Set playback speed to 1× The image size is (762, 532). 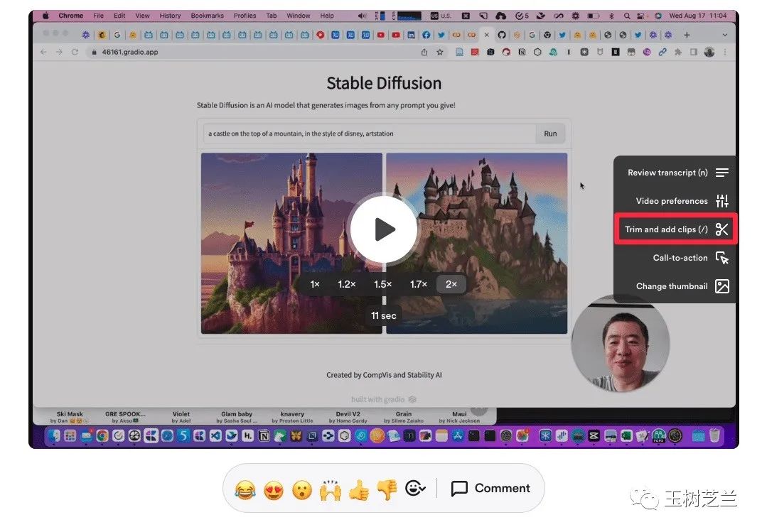[x=315, y=284]
